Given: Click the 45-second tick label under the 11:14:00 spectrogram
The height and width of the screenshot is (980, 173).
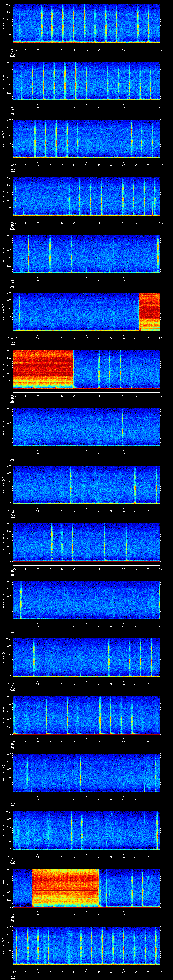Looking at the screenshot, I should pos(123,684).
